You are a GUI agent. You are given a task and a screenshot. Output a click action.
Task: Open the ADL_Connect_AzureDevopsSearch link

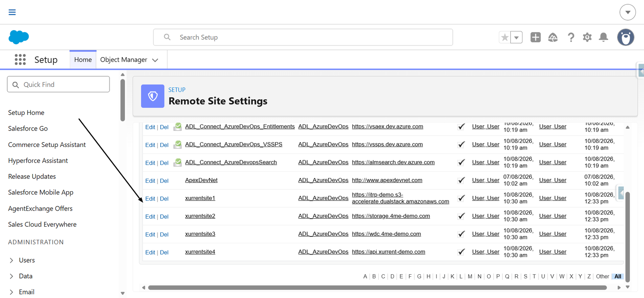[x=231, y=162]
